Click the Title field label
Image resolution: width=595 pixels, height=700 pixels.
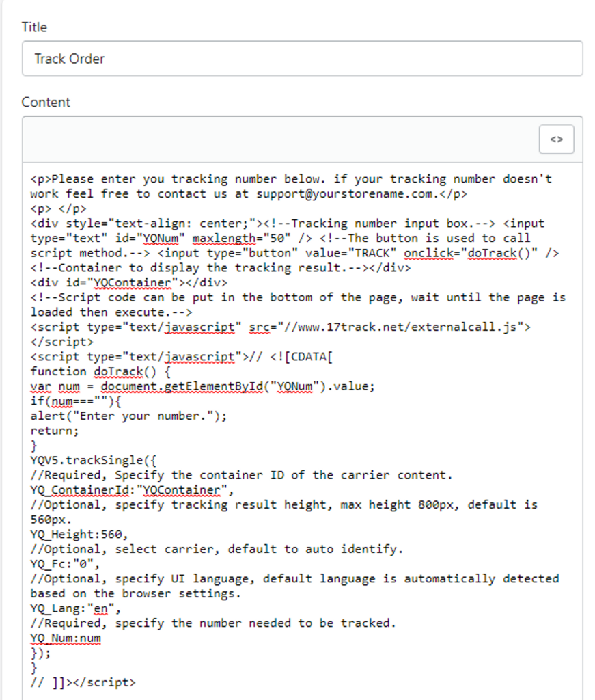pos(34,27)
